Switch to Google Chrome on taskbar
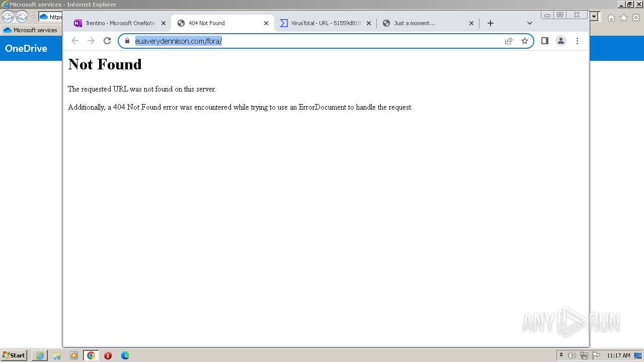644x362 pixels. pos(91,355)
